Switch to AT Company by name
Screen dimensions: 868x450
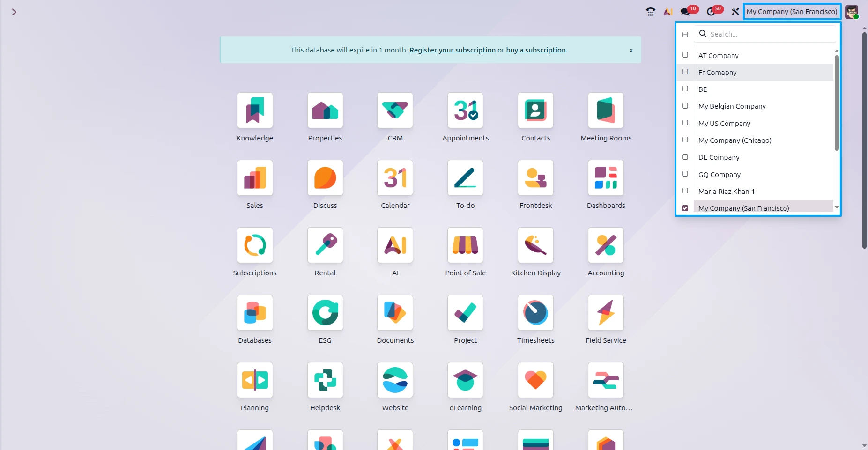click(718, 56)
